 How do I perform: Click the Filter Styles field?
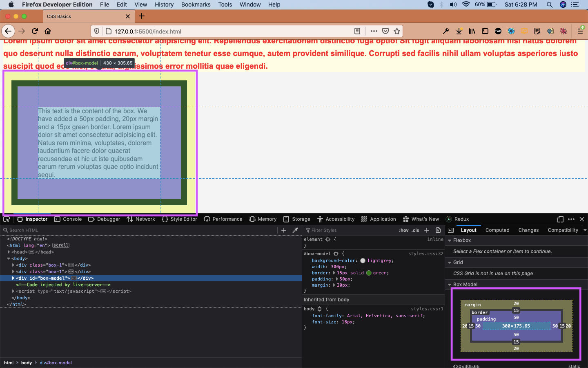(349, 230)
